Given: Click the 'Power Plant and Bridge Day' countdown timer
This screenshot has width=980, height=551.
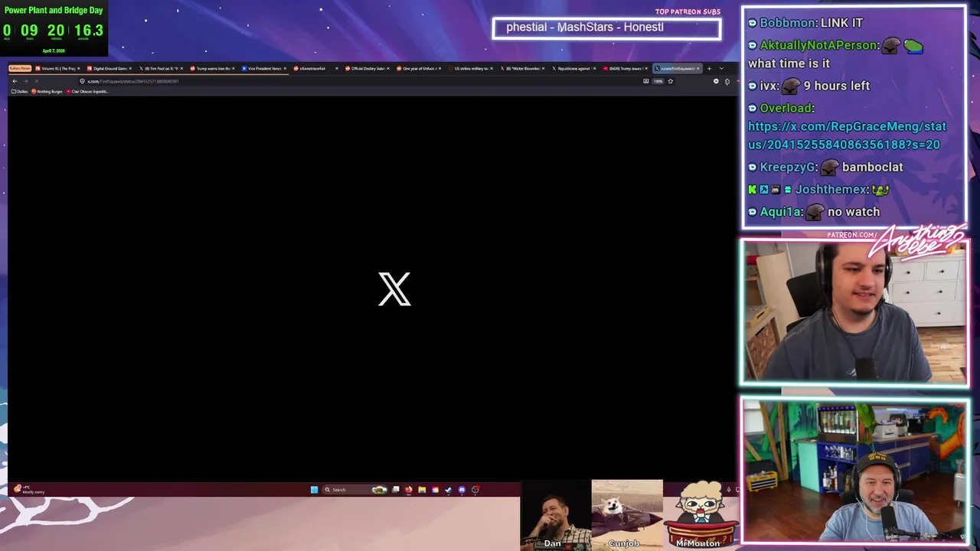Looking at the screenshot, I should (x=54, y=29).
